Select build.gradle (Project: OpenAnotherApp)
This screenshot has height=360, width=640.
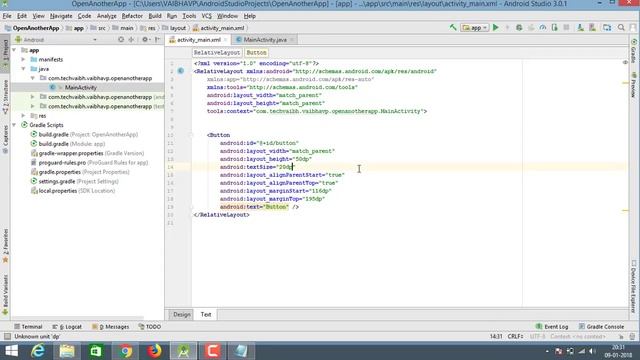point(84,134)
